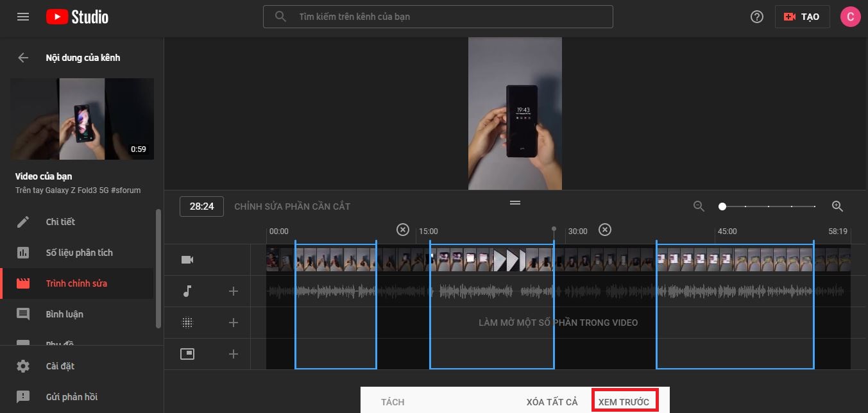868x413 pixels.
Task: Zoom in the timeline with plus magnifier
Action: tap(837, 206)
